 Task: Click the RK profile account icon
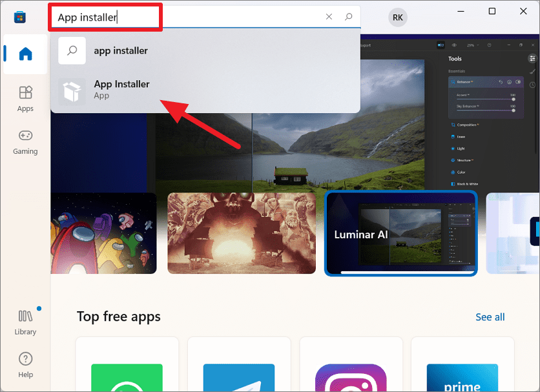tap(398, 17)
